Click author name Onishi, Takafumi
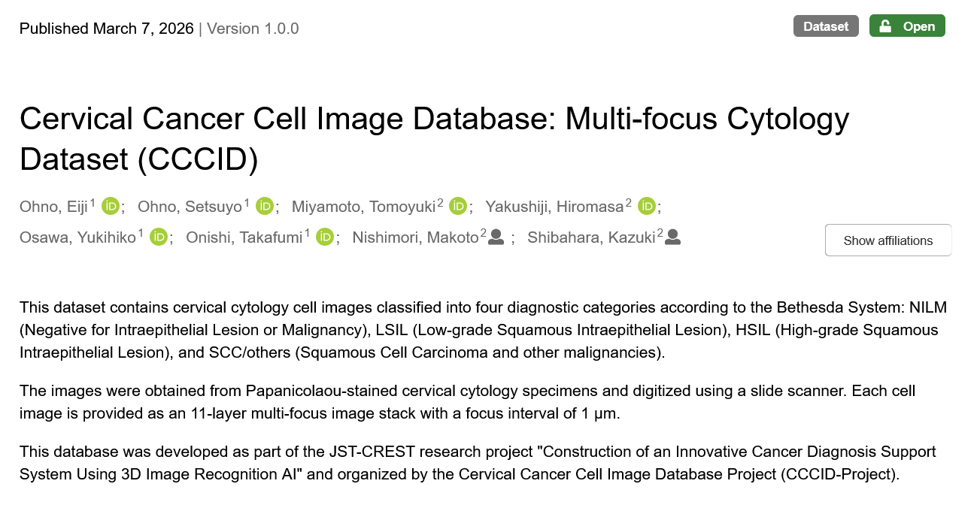The width and height of the screenshot is (980, 505). tap(244, 238)
